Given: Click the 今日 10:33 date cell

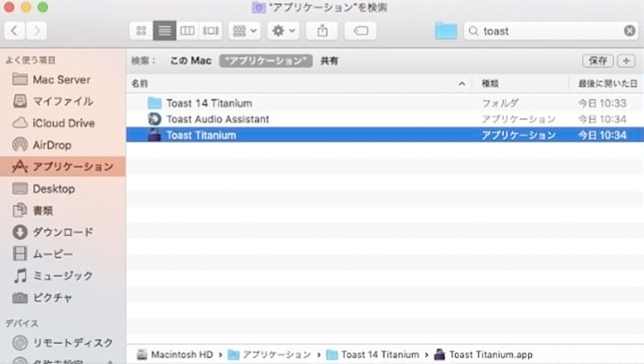Looking at the screenshot, I should (602, 103).
